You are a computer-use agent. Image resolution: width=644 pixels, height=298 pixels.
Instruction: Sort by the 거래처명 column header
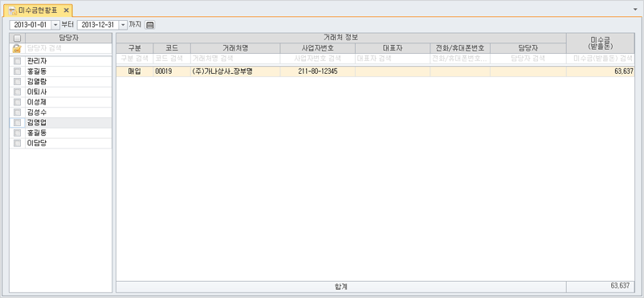pyautogui.click(x=235, y=48)
